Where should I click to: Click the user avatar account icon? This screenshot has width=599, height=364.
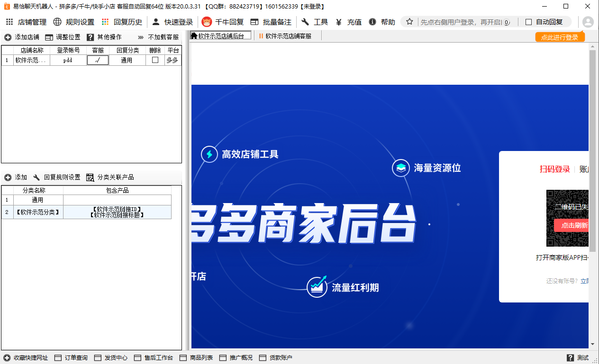tap(588, 22)
